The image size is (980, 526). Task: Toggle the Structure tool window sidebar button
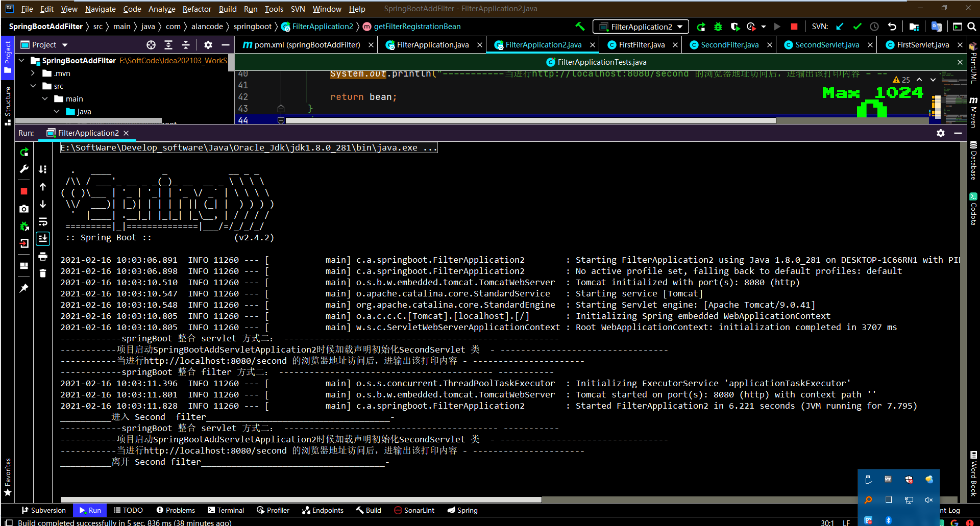(x=7, y=106)
